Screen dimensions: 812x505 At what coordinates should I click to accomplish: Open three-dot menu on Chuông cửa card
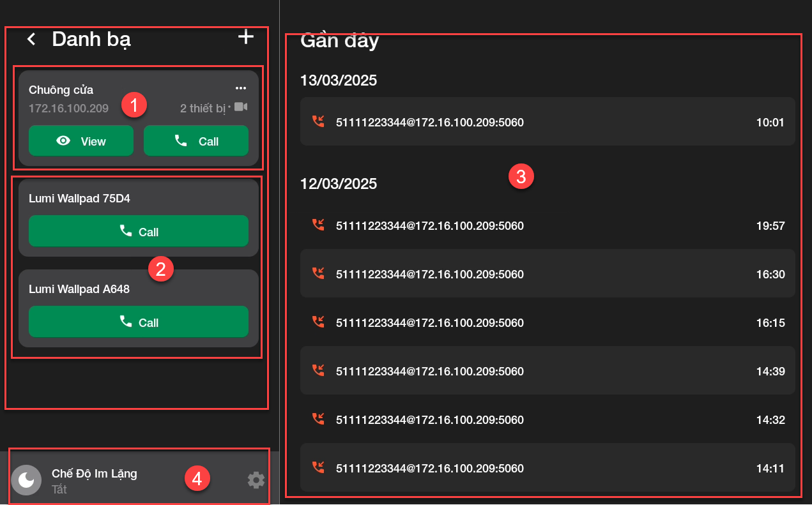tap(240, 88)
